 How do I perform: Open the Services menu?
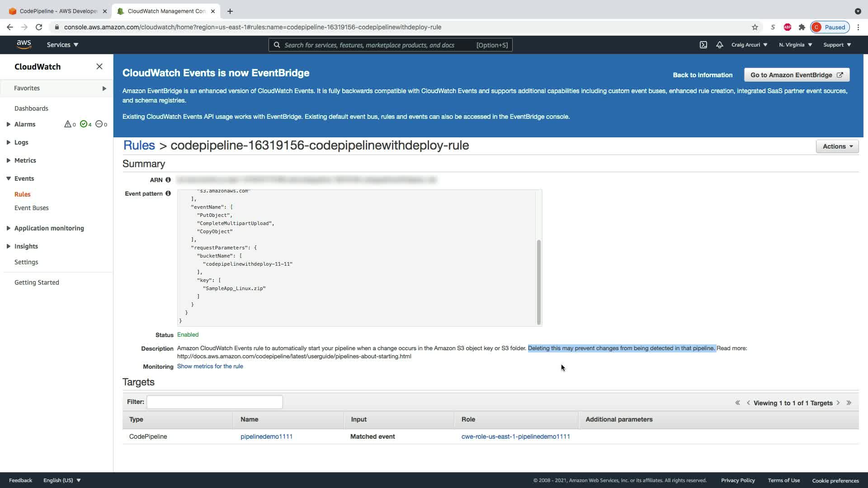(x=62, y=45)
